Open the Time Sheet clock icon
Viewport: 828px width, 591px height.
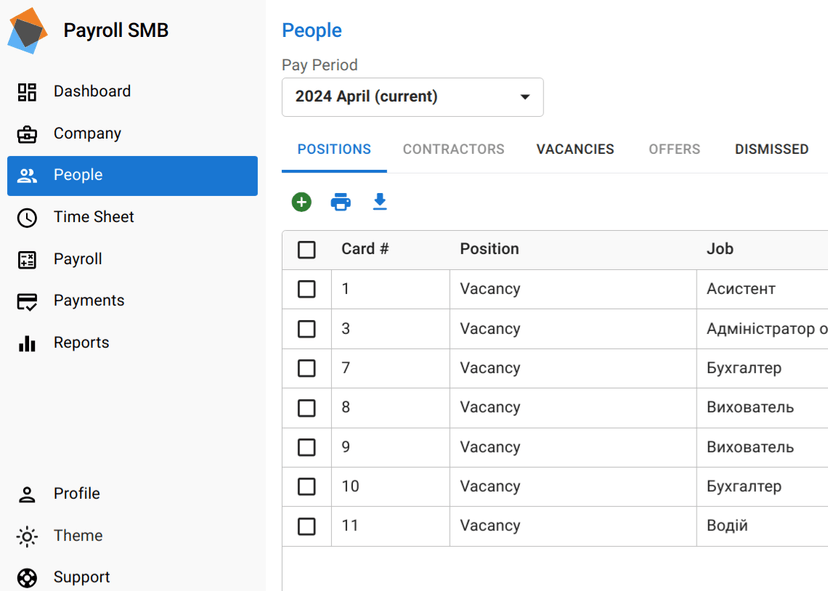[28, 217]
